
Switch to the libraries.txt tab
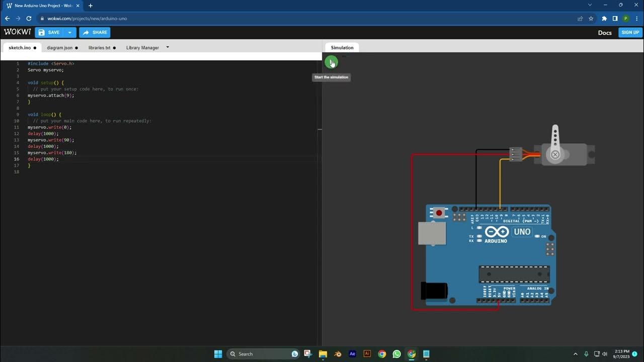click(x=102, y=48)
